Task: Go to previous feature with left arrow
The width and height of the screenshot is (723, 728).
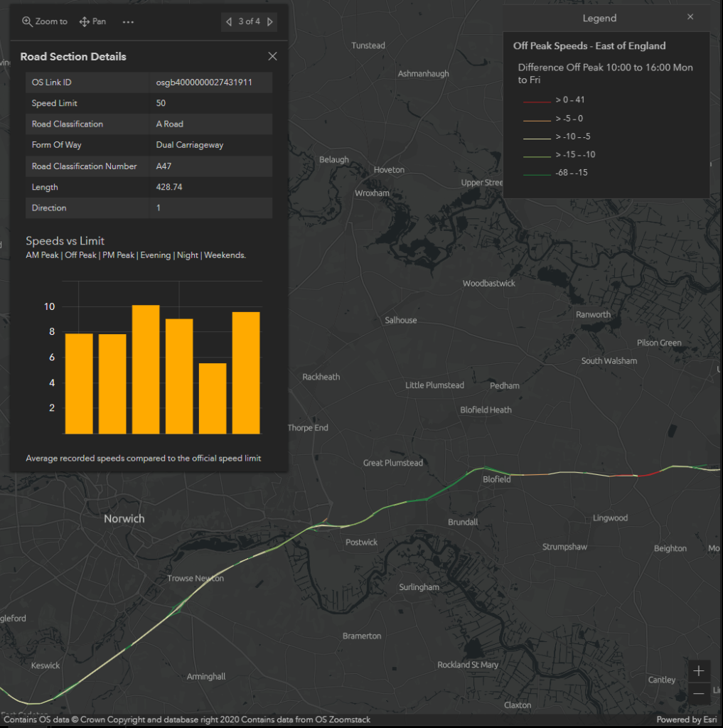Action: (229, 22)
